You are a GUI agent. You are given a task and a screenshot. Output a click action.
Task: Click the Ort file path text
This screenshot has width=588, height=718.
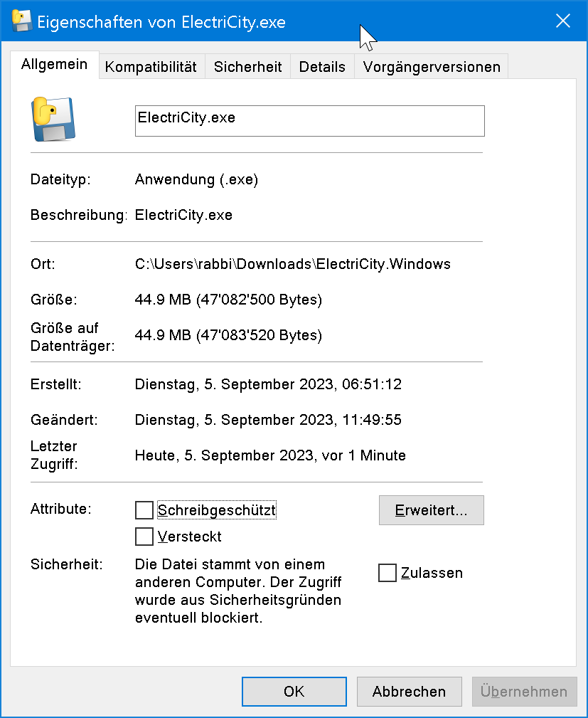[292, 264]
